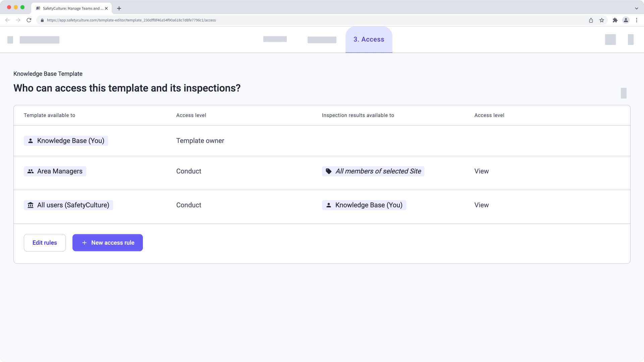Screen dimensions: 644x362
Task: Toggle the Access level column header
Action: [191, 115]
